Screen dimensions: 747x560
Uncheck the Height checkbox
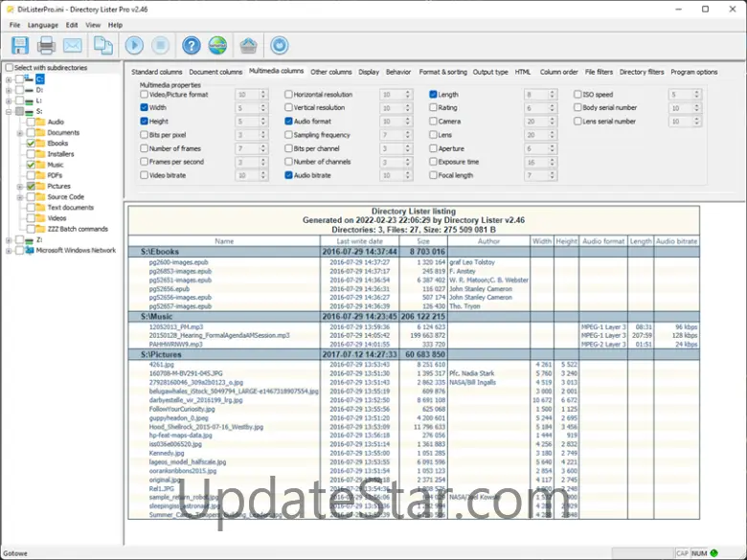click(144, 121)
